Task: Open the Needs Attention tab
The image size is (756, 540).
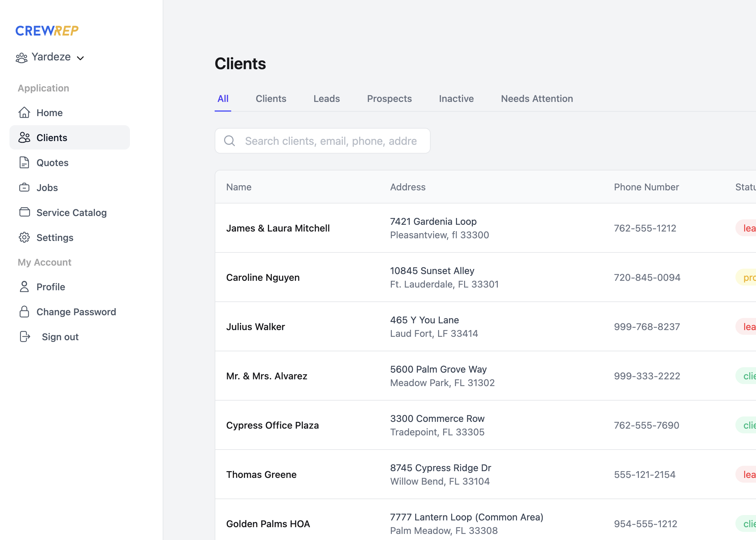Action: (537, 99)
